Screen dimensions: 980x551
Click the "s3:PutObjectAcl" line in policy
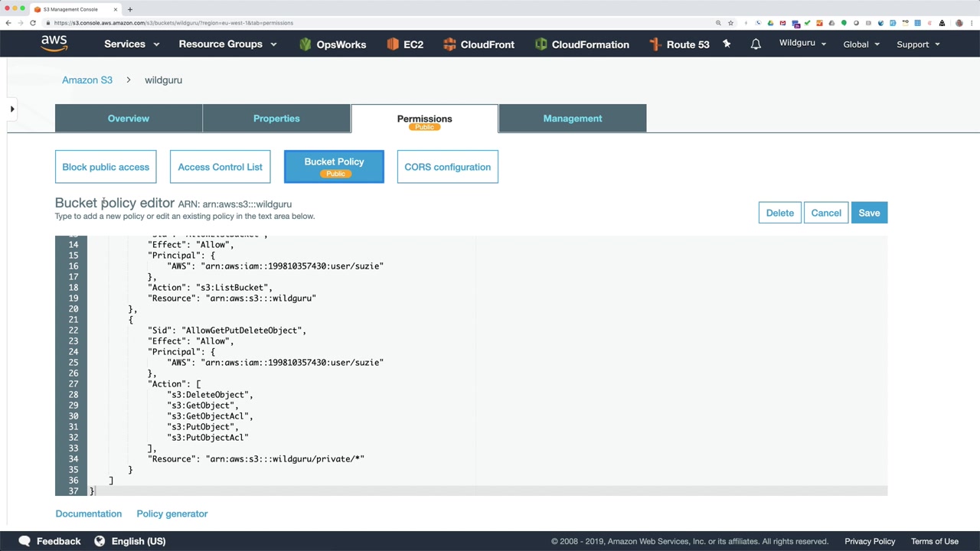click(208, 438)
